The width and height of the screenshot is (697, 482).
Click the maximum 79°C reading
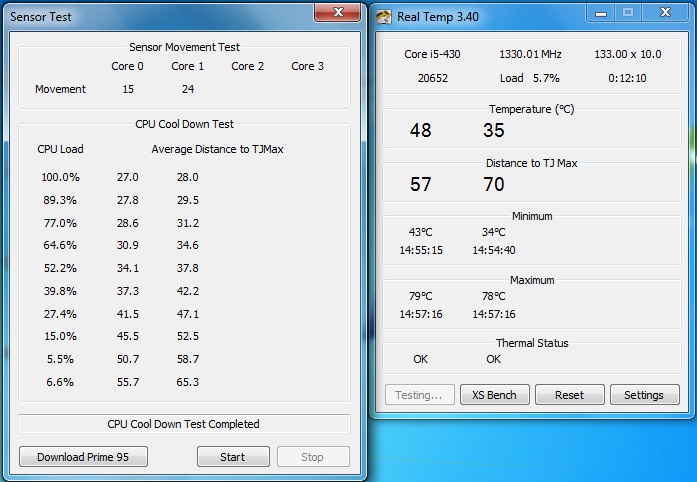[421, 296]
